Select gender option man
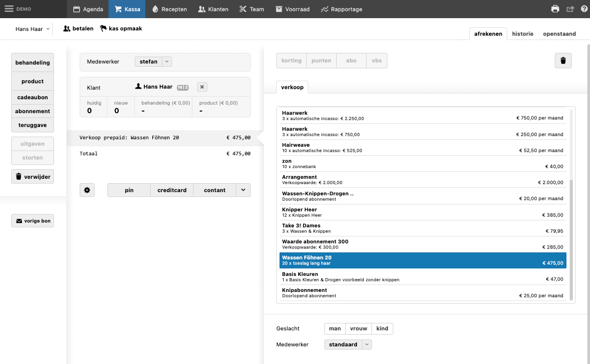Screen dimensions: 590x364 [x=335, y=329]
